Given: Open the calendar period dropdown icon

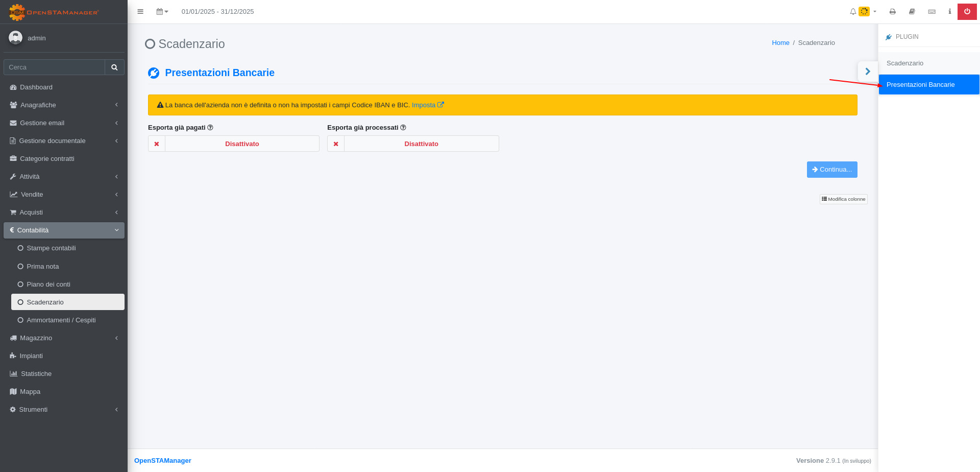Looking at the screenshot, I should pos(162,11).
